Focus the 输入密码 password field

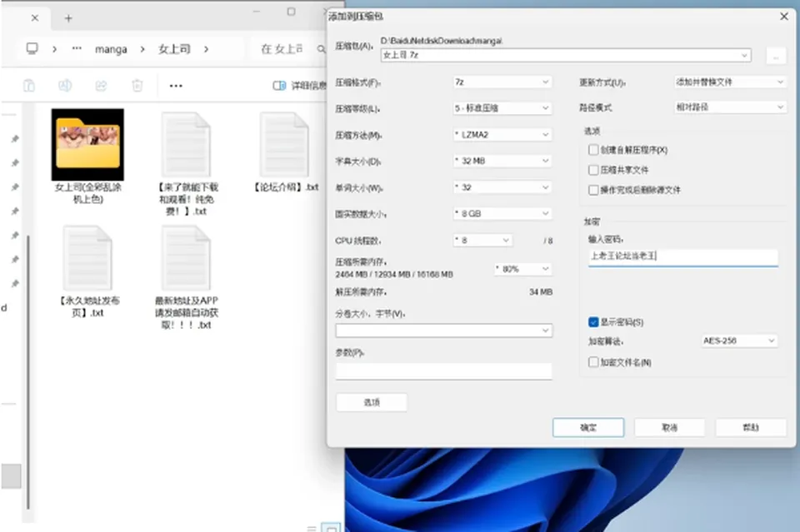tap(683, 256)
